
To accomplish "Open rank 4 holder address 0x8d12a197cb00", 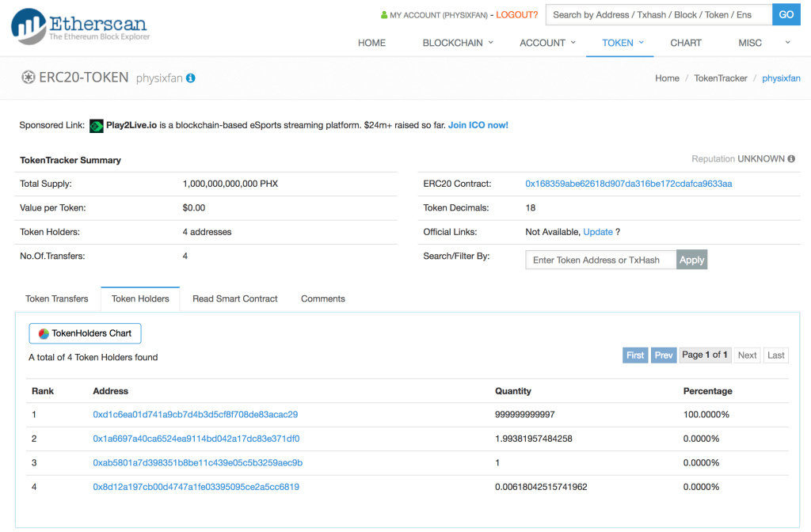I will pos(196,487).
